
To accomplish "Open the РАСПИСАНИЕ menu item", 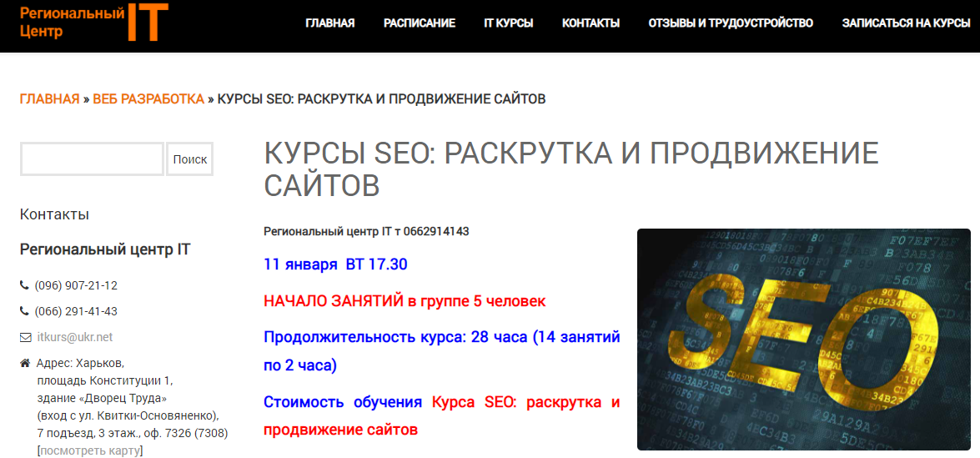I will pyautogui.click(x=420, y=23).
